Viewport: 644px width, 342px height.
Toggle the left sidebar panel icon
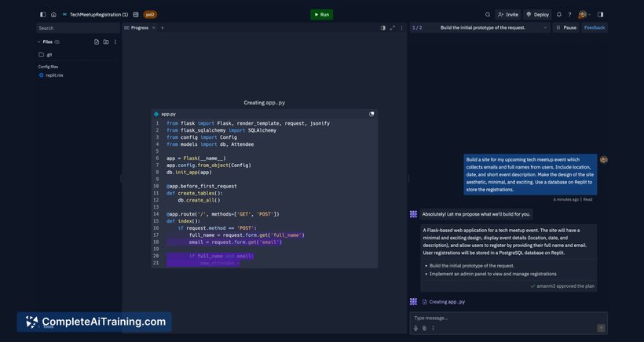[42, 14]
